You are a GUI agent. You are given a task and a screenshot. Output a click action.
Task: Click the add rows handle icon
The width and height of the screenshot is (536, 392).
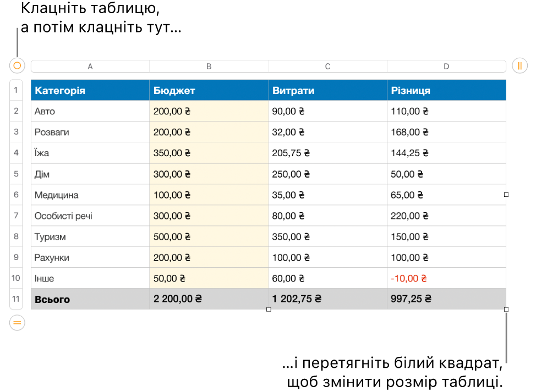pyautogui.click(x=17, y=323)
